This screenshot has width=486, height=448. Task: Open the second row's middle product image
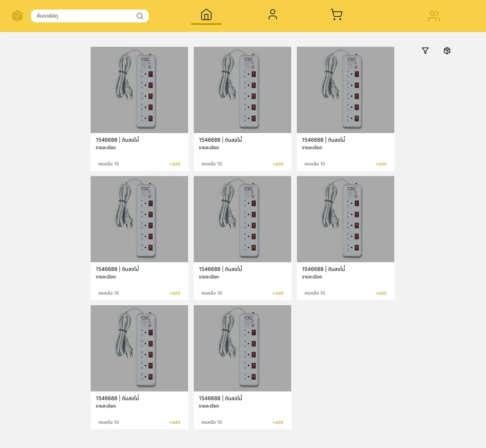pyautogui.click(x=242, y=219)
